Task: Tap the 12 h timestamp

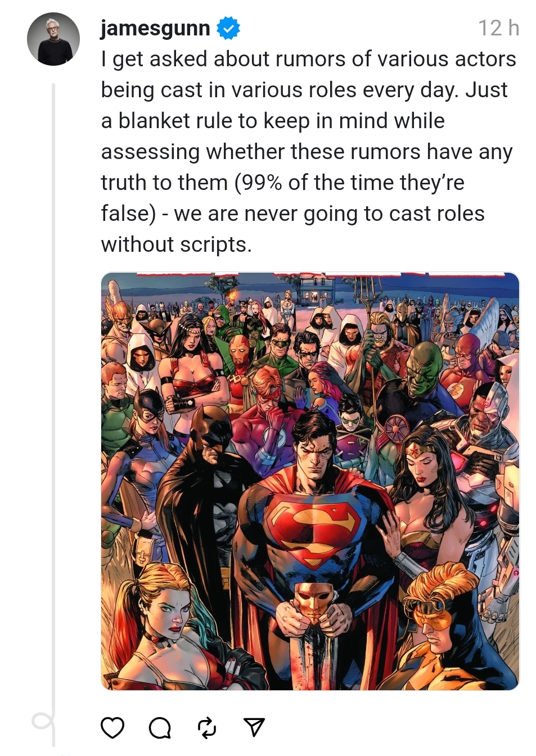Action: click(498, 28)
